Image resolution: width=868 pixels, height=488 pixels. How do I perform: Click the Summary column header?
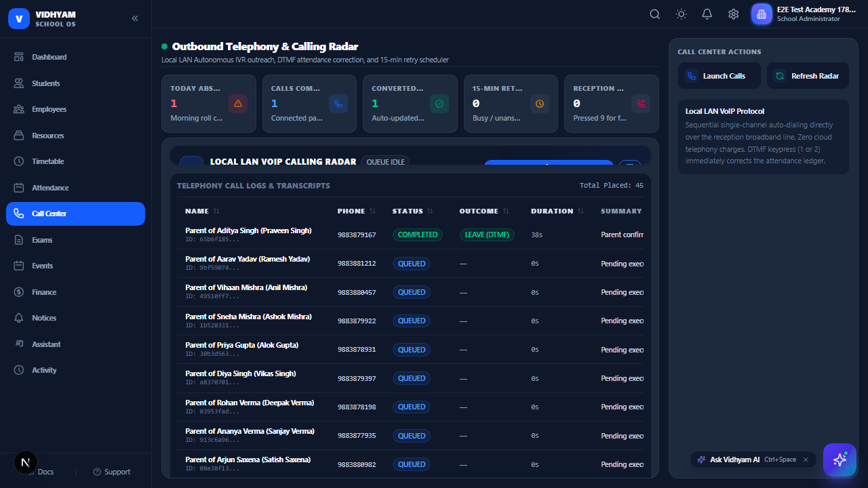point(621,211)
